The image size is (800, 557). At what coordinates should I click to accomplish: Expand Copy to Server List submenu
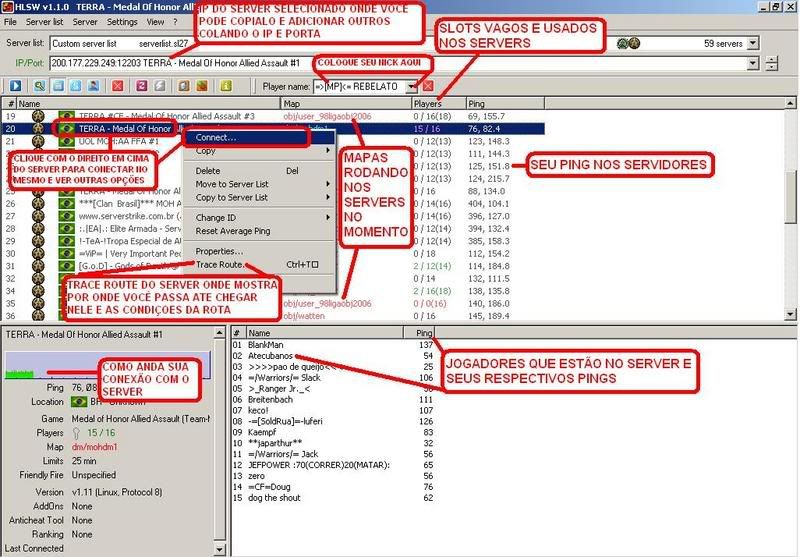(259, 197)
